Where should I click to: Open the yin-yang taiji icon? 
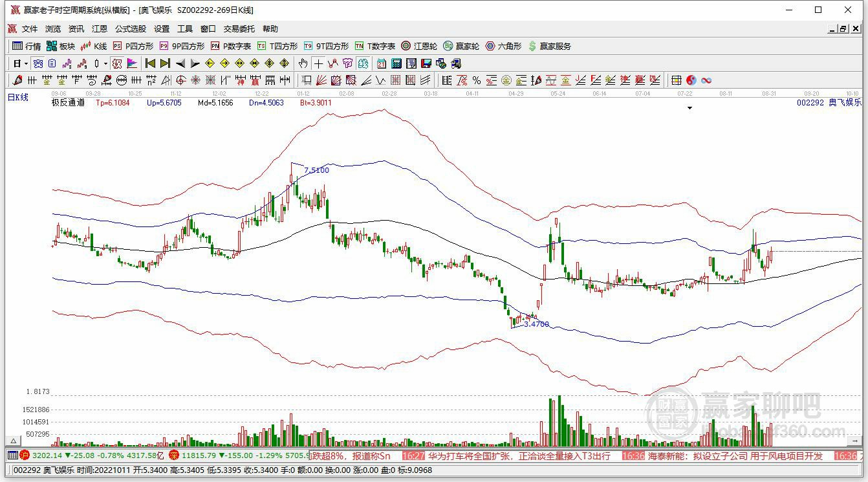pyautogui.click(x=691, y=80)
